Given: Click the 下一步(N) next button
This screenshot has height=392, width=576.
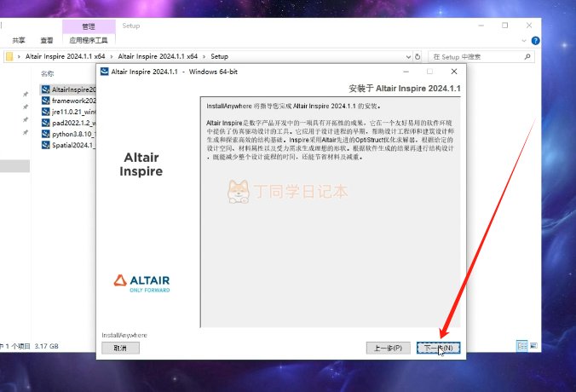Looking at the screenshot, I should [438, 348].
